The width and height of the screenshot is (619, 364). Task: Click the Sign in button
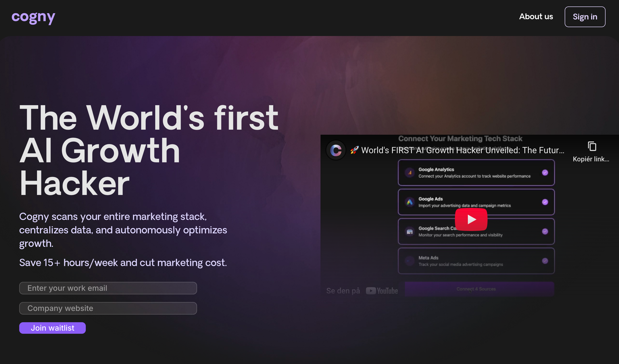coord(585,17)
